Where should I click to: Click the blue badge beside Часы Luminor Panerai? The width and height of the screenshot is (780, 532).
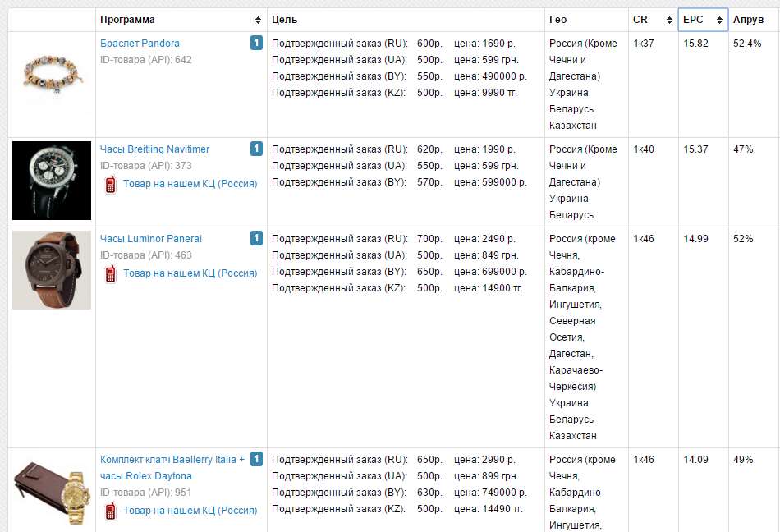pos(256,238)
